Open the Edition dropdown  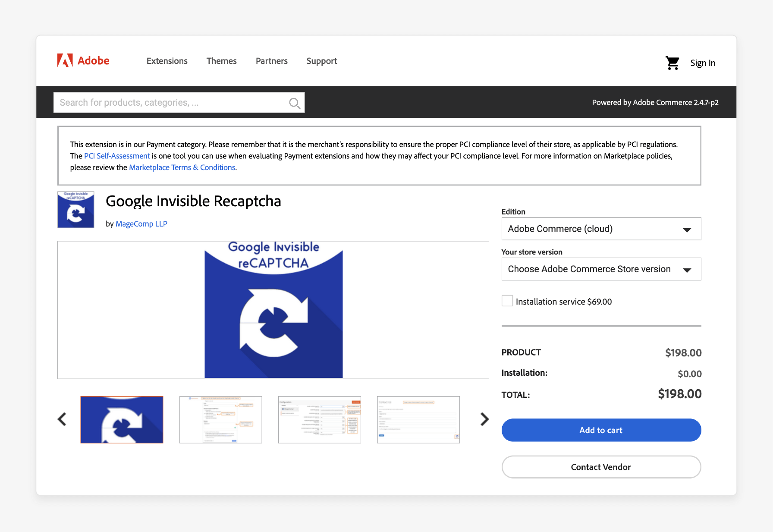[601, 229]
